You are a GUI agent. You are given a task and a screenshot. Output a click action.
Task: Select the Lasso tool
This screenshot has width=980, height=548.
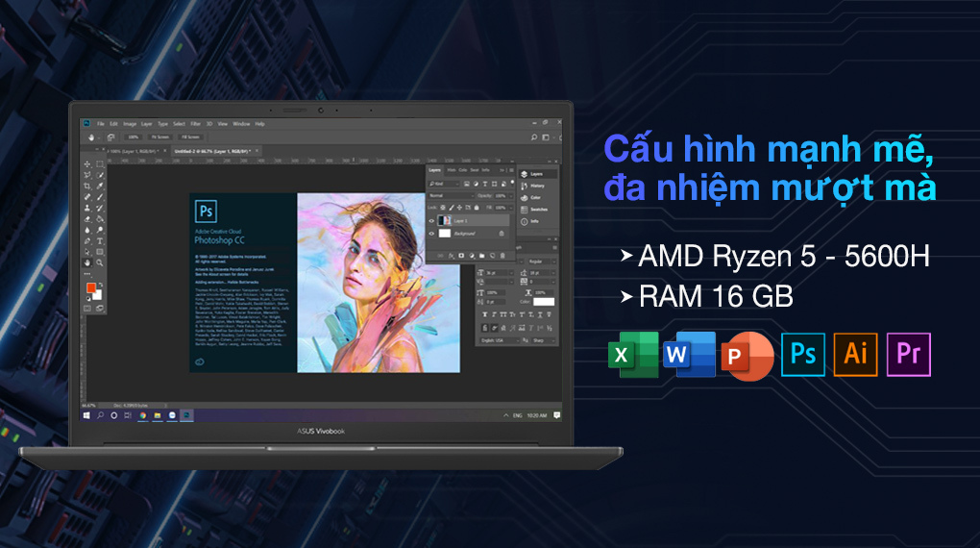click(86, 175)
